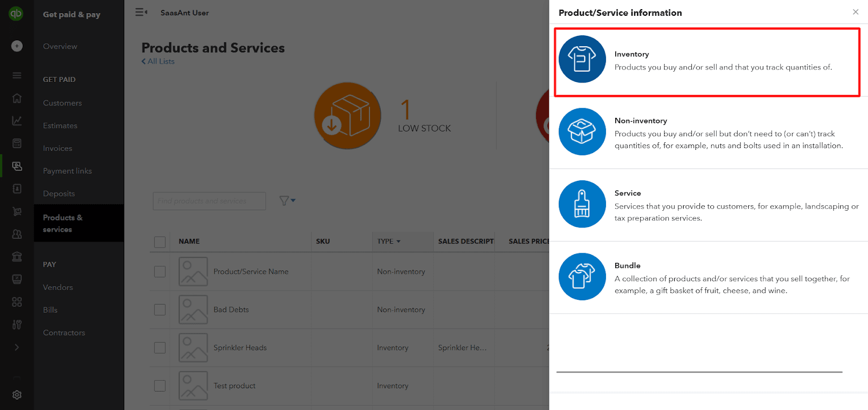Click the LOW STOCK label
This screenshot has height=410, width=868.
click(x=424, y=128)
